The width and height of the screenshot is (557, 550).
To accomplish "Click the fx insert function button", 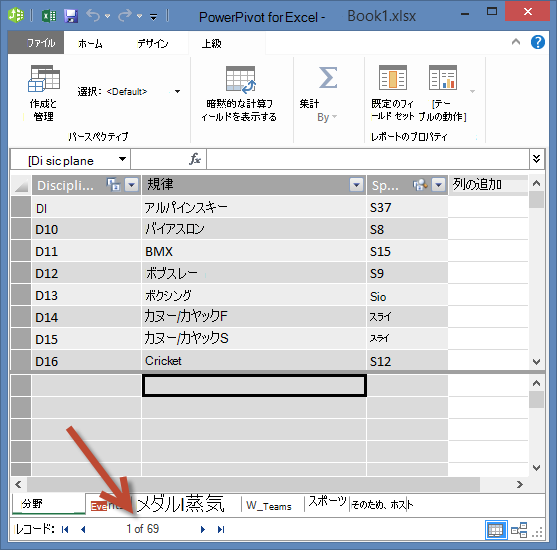I will (195, 159).
